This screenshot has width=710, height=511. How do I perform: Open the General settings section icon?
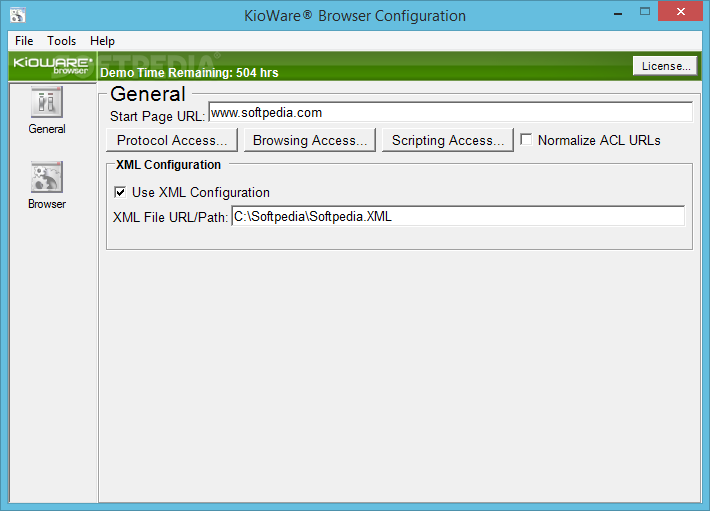[47, 102]
